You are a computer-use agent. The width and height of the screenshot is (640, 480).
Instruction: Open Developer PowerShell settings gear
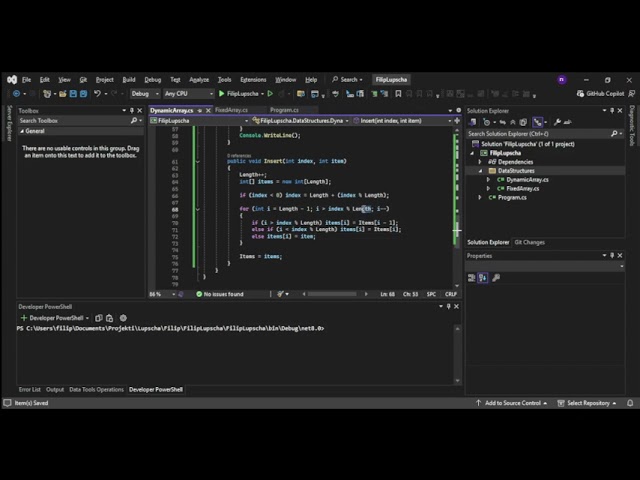tap(123, 318)
